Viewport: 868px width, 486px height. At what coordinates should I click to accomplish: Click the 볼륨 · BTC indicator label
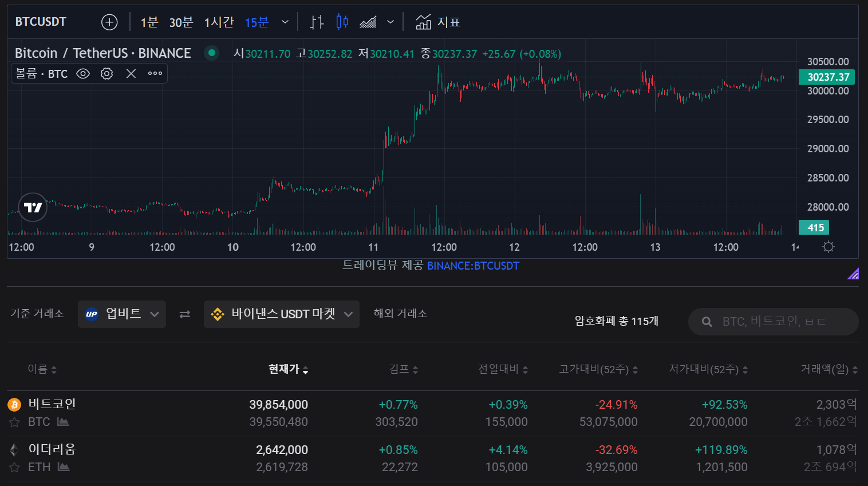click(41, 73)
